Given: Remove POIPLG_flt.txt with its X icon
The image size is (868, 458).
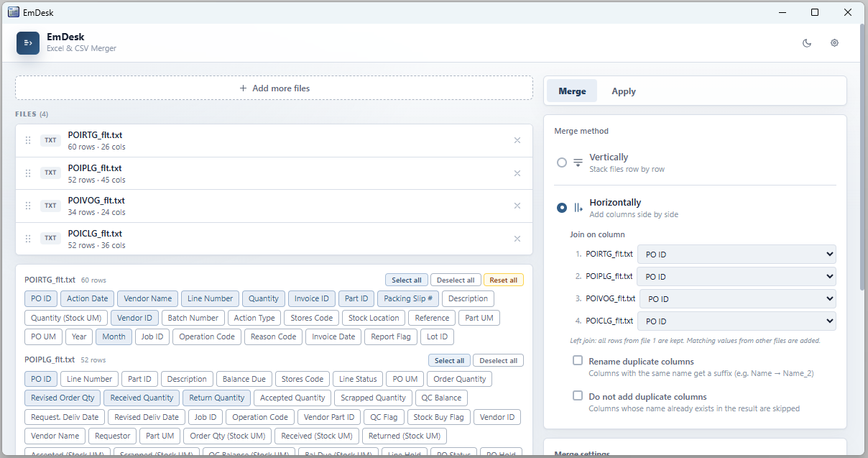Looking at the screenshot, I should click(517, 173).
